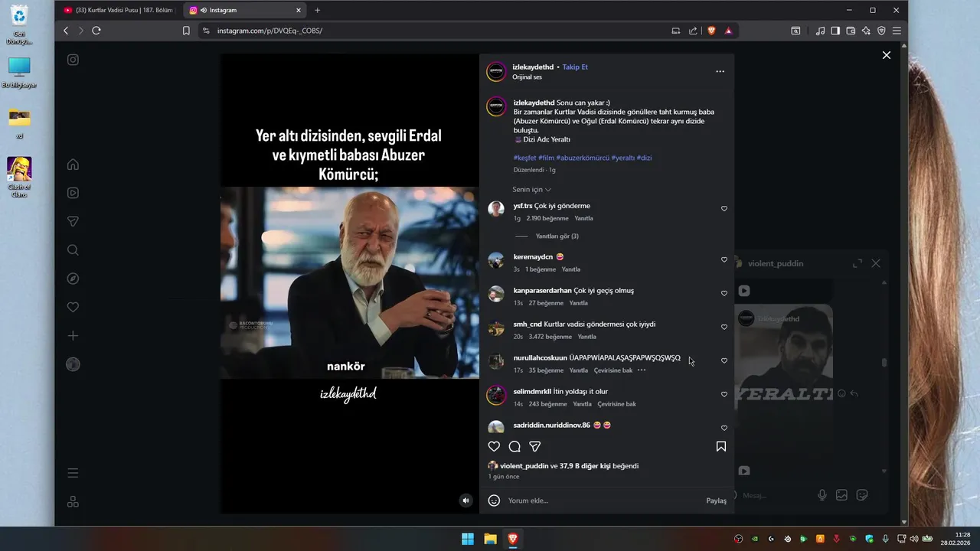Open the hamburger More menu in sidebar

73,473
